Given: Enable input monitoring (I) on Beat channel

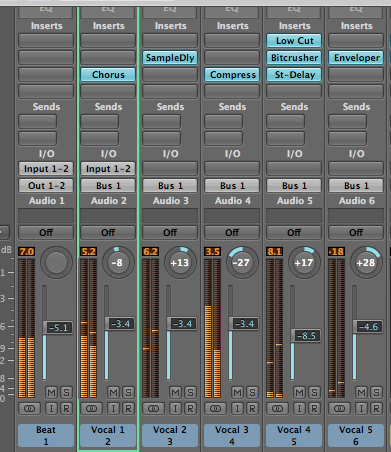Looking at the screenshot, I should 51,408.
